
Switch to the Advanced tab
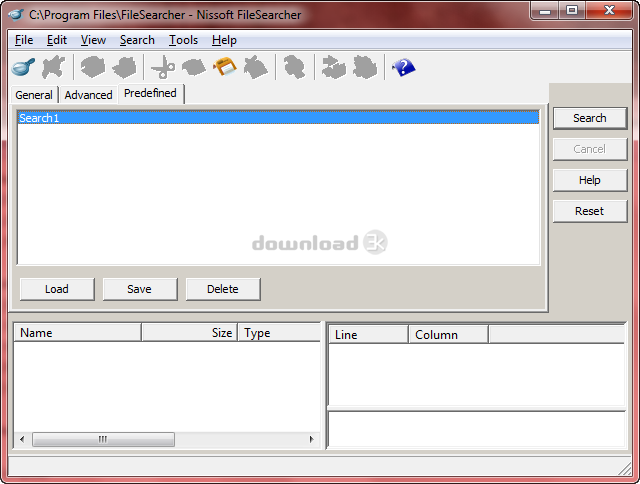(88, 95)
